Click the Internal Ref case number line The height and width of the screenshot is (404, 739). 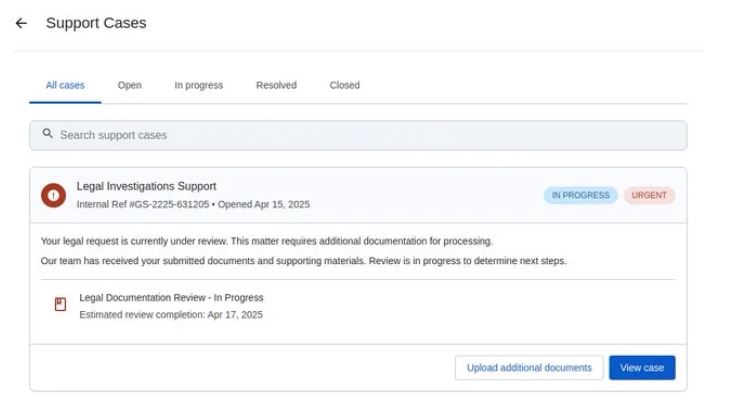pos(193,204)
